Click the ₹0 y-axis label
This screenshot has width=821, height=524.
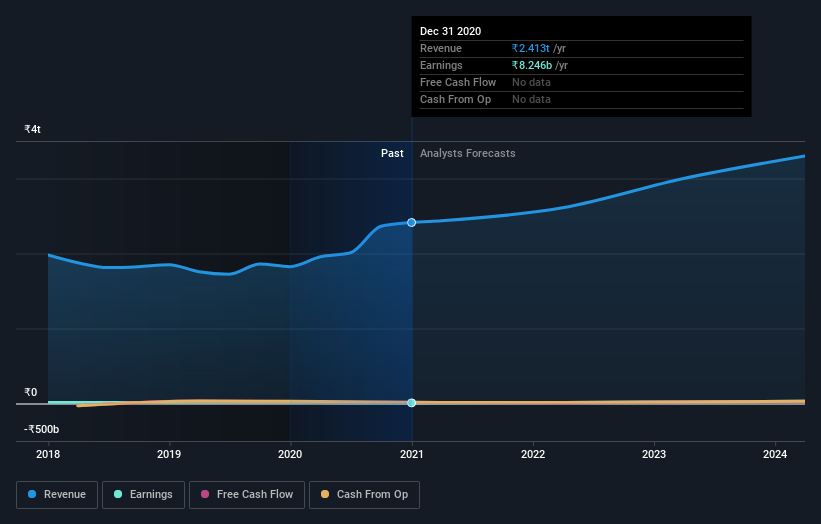click(31, 392)
